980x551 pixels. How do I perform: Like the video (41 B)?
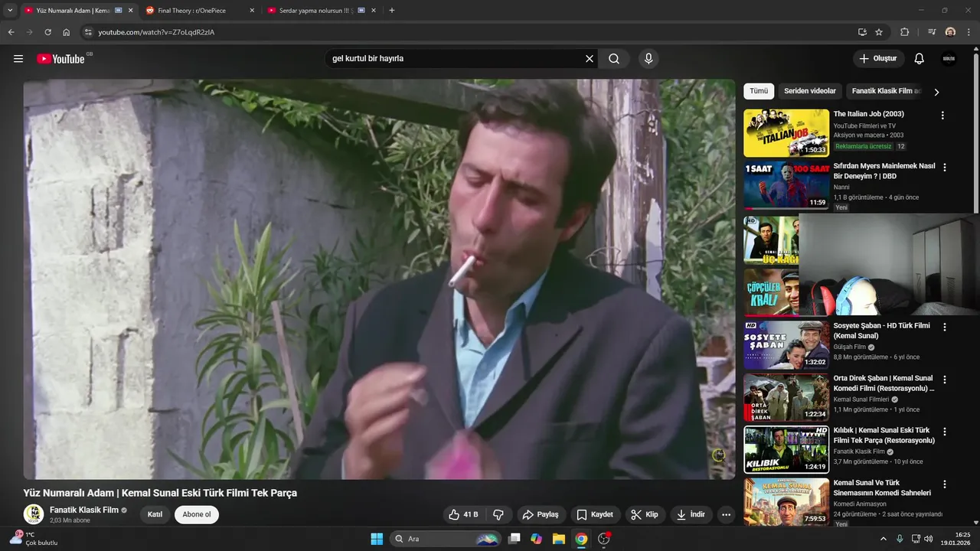(x=464, y=514)
